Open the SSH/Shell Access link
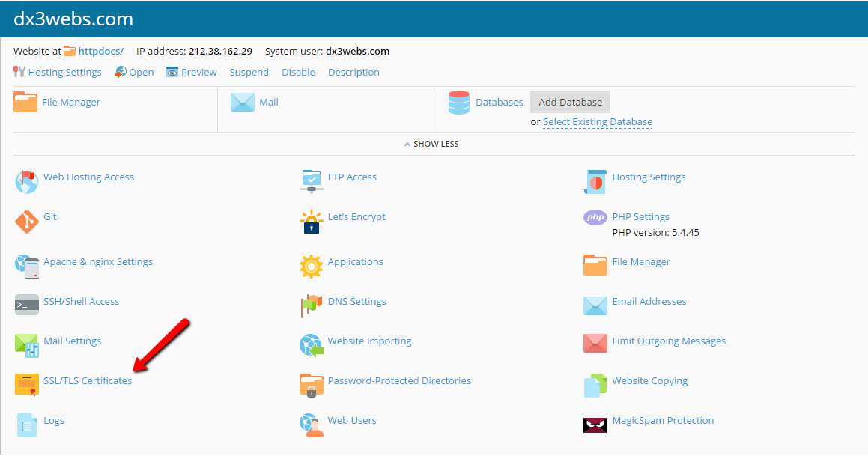 pos(82,302)
